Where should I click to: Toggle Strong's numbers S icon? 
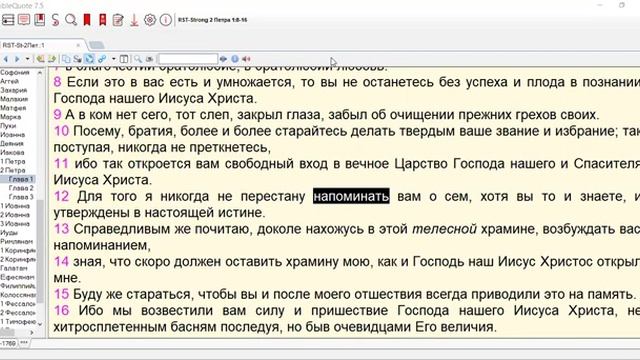tap(55, 20)
